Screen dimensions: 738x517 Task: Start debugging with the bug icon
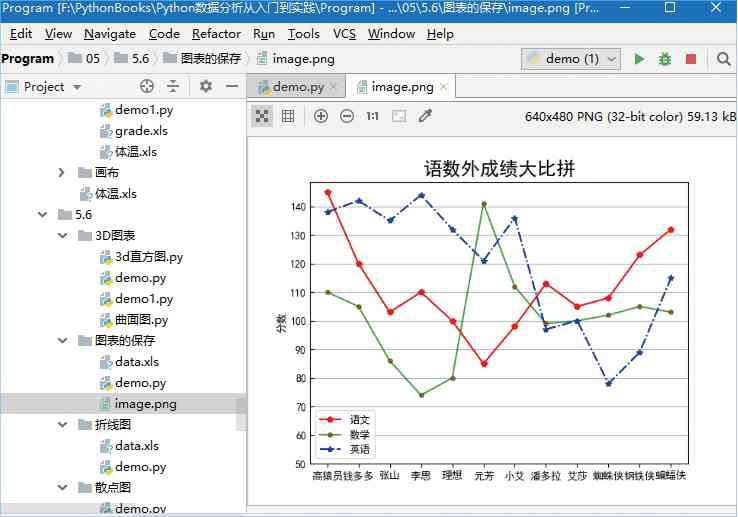point(665,59)
